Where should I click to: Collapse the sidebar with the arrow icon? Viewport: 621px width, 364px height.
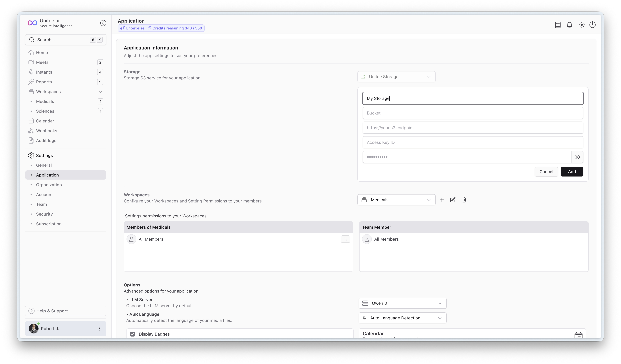click(103, 23)
